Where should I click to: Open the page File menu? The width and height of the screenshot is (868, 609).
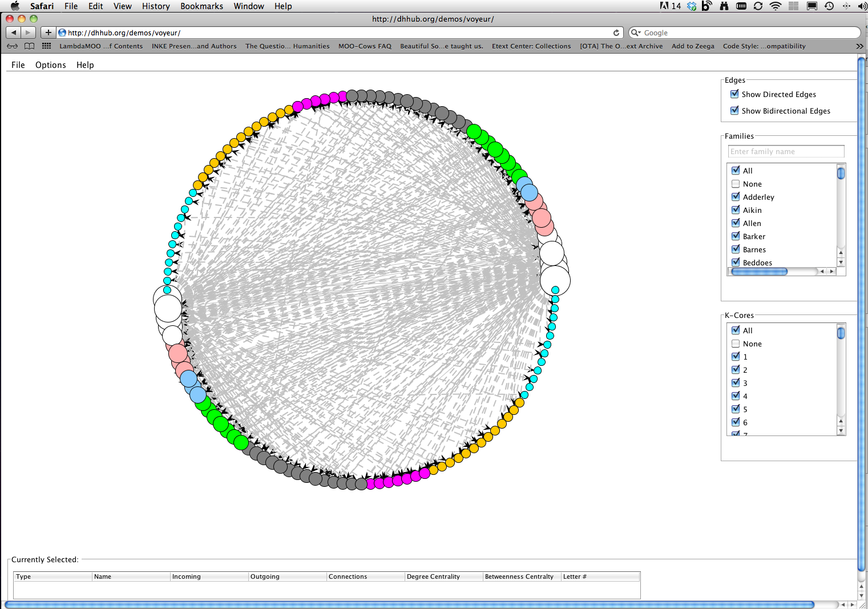(x=18, y=65)
